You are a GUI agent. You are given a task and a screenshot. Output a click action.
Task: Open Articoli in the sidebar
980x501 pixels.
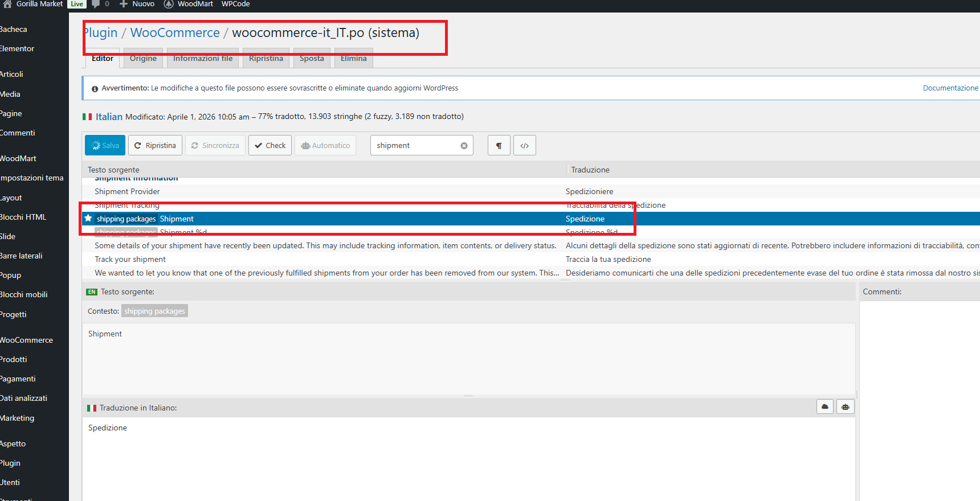(11, 74)
